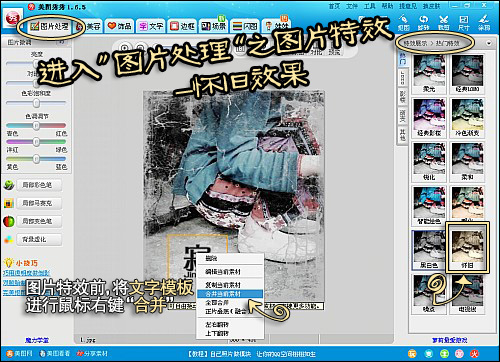
Task: Open the 魔力学堂 link
Action: pos(37,340)
